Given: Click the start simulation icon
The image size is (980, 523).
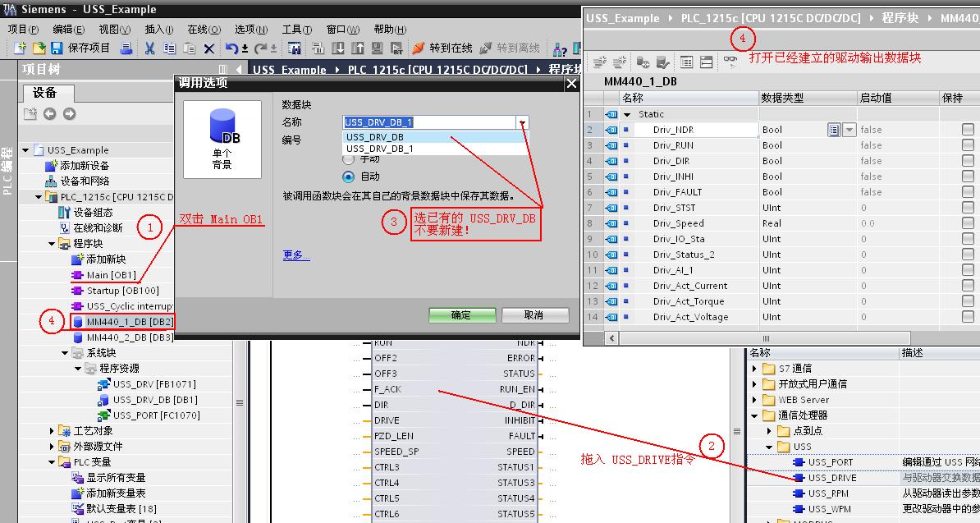Looking at the screenshot, I should point(377,48).
